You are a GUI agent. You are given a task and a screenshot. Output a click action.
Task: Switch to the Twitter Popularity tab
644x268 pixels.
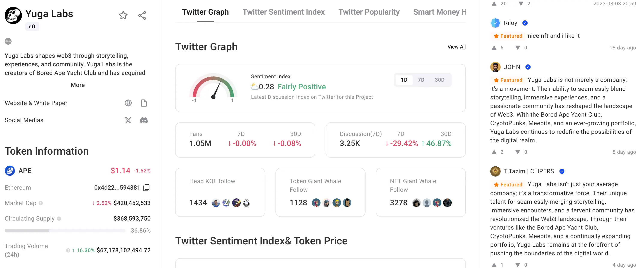(369, 12)
